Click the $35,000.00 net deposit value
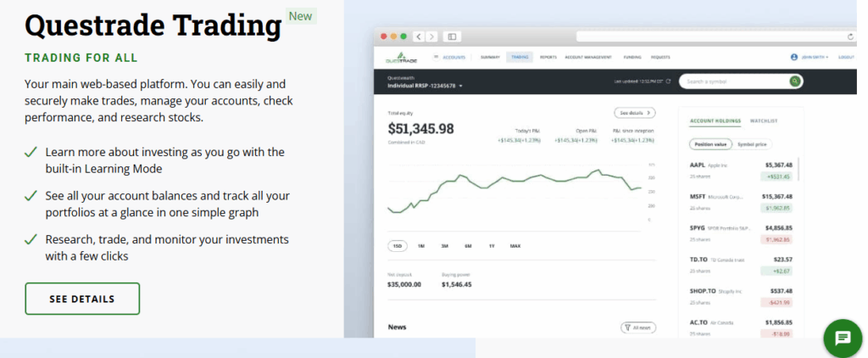 tap(404, 284)
